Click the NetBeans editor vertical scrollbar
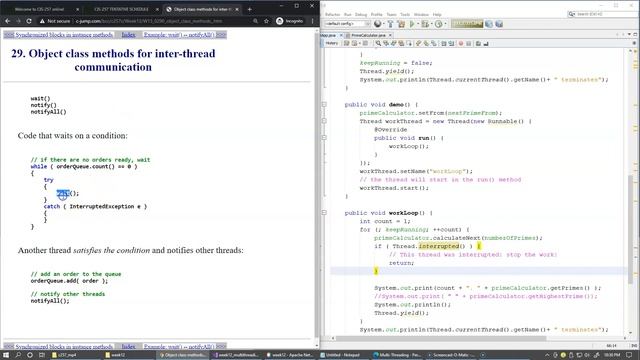 630,229
